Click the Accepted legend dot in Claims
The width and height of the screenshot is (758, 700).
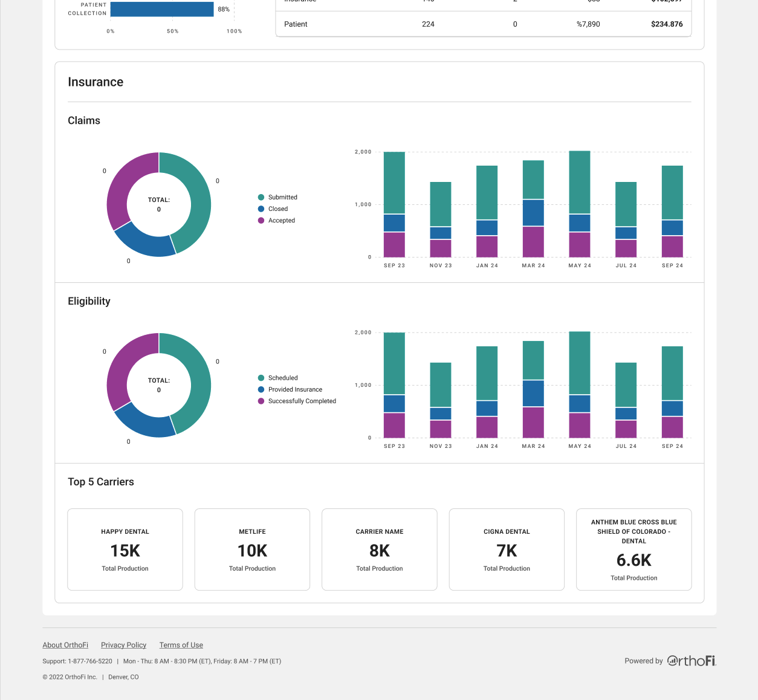(x=261, y=220)
